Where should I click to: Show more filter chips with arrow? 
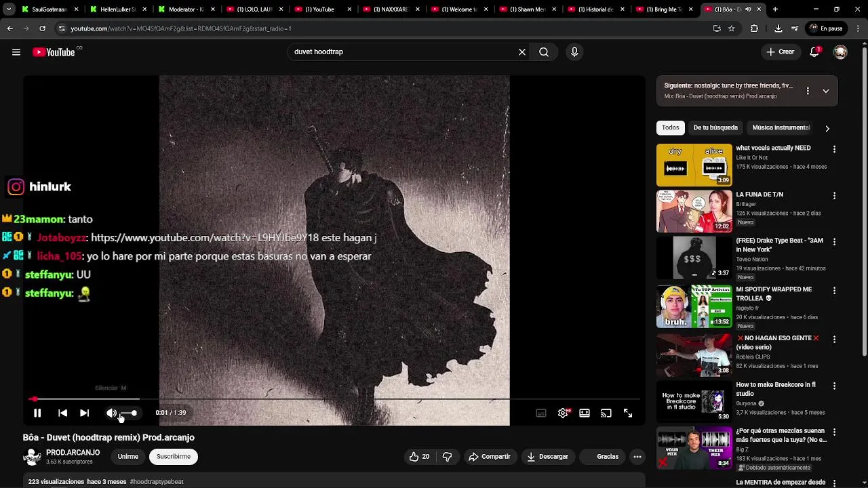(x=827, y=128)
